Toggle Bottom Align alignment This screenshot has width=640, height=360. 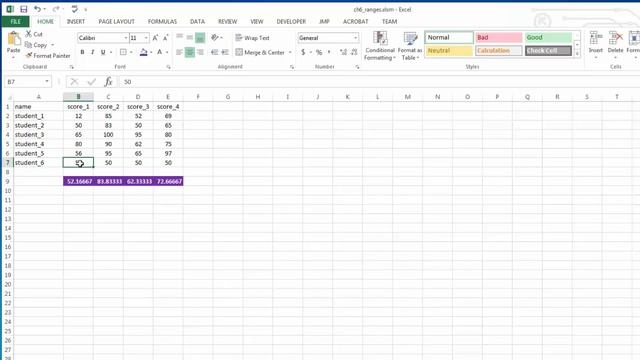click(x=200, y=38)
